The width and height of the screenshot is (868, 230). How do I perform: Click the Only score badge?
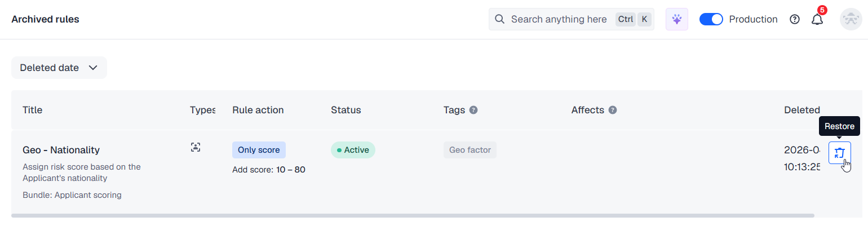pos(259,150)
